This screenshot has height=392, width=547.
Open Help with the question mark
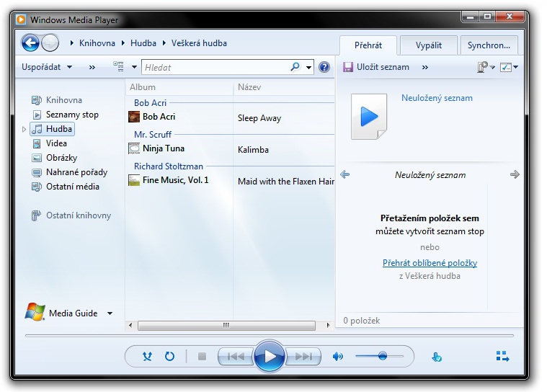[324, 67]
